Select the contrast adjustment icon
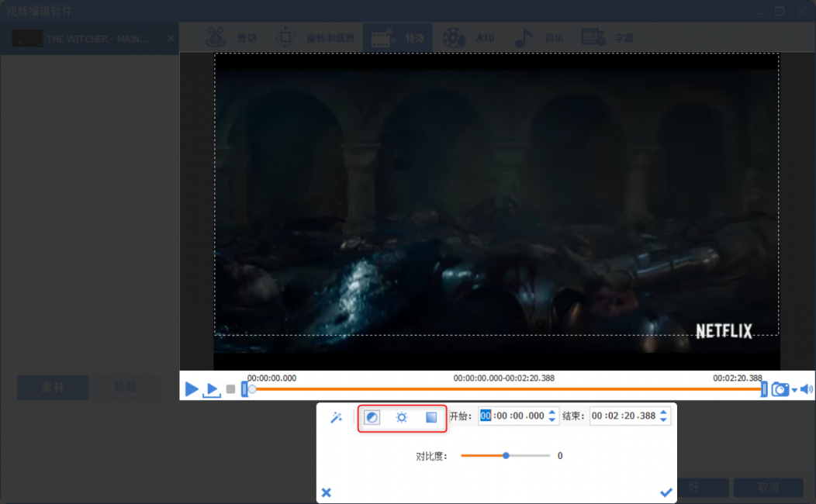816x504 pixels. (x=372, y=417)
